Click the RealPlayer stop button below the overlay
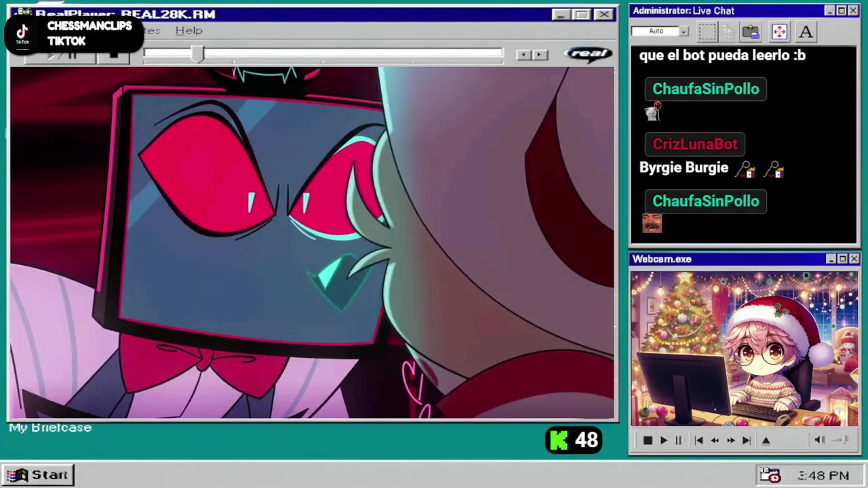This screenshot has width=868, height=488. click(113, 56)
